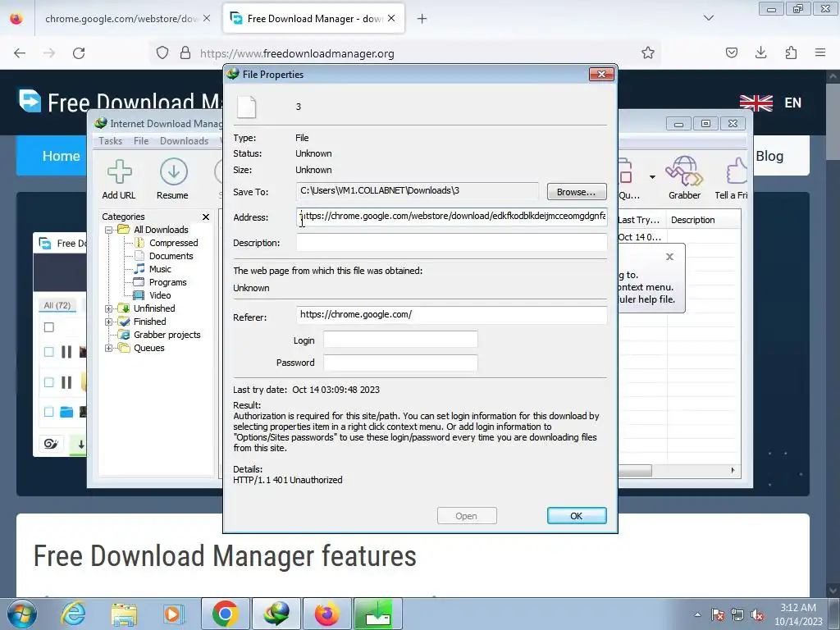Expand the Queues category

tap(109, 348)
